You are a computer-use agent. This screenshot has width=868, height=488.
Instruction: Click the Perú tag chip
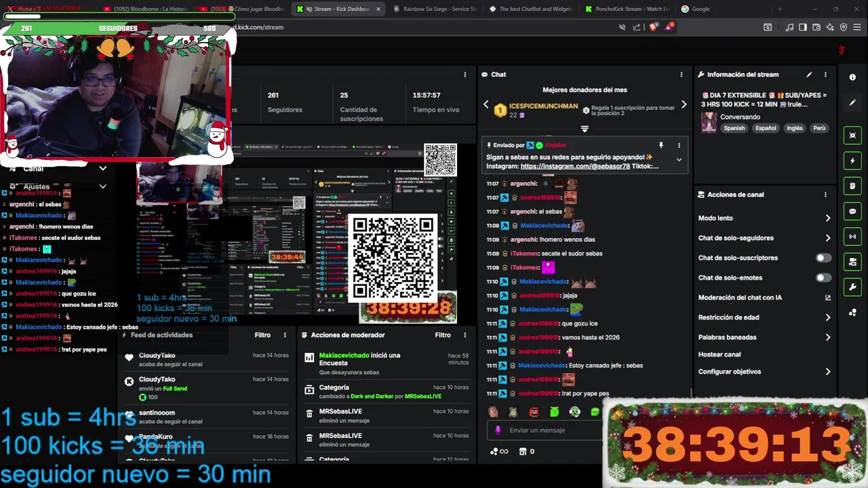click(819, 128)
